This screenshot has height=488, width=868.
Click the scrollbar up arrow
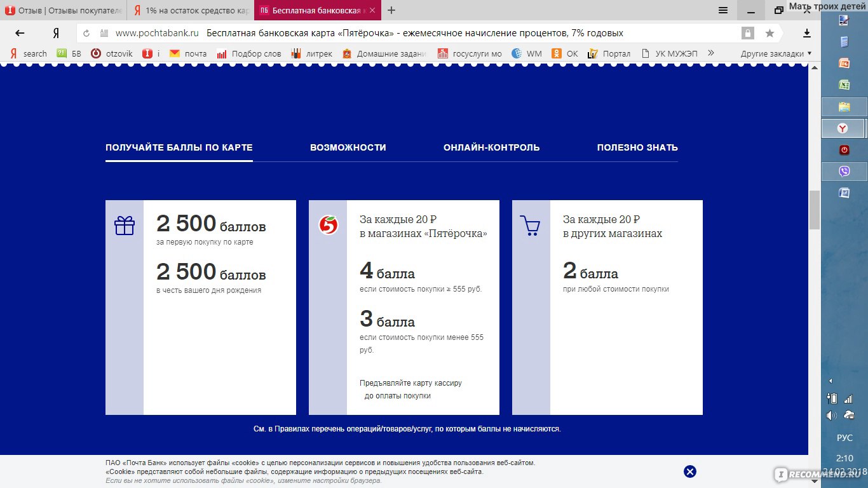coord(815,67)
